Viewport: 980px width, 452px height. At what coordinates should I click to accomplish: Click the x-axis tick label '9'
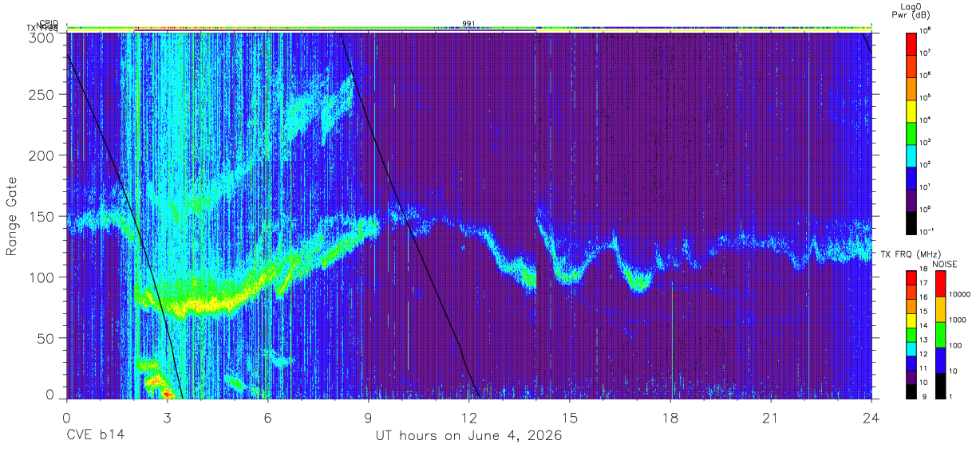(369, 418)
